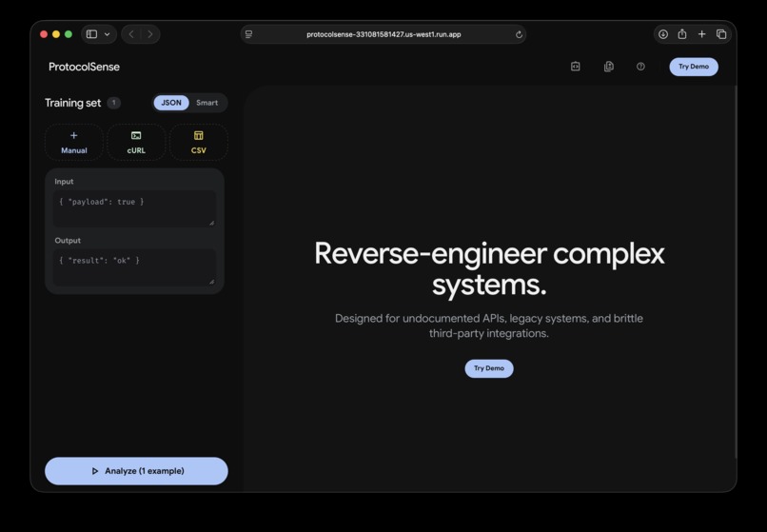Click the green fullscreen window button
Viewport: 767px width, 532px height.
[69, 34]
